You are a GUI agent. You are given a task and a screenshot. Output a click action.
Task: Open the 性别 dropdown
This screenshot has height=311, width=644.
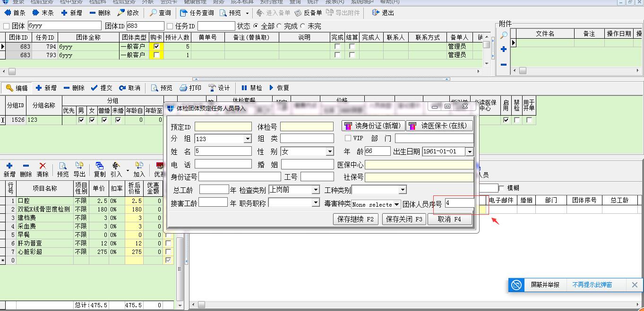click(329, 151)
